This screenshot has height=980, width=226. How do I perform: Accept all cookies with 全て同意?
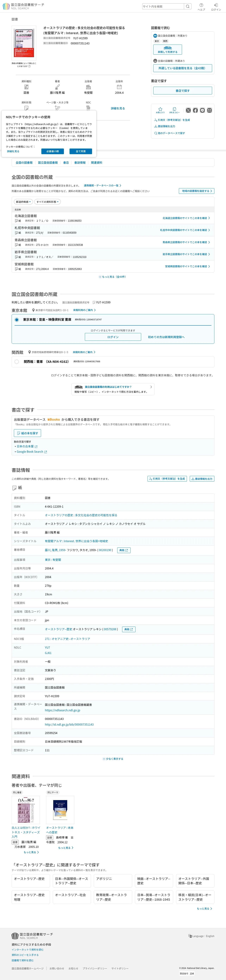[x=80, y=151]
